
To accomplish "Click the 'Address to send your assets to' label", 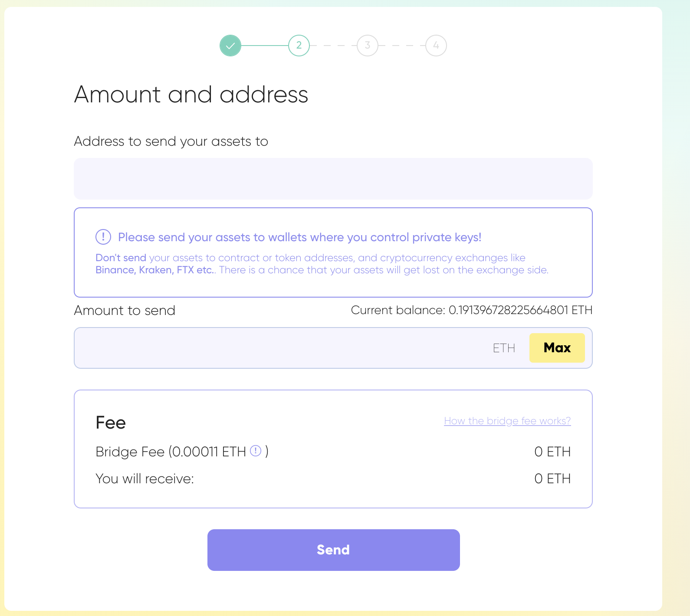I will tap(171, 141).
